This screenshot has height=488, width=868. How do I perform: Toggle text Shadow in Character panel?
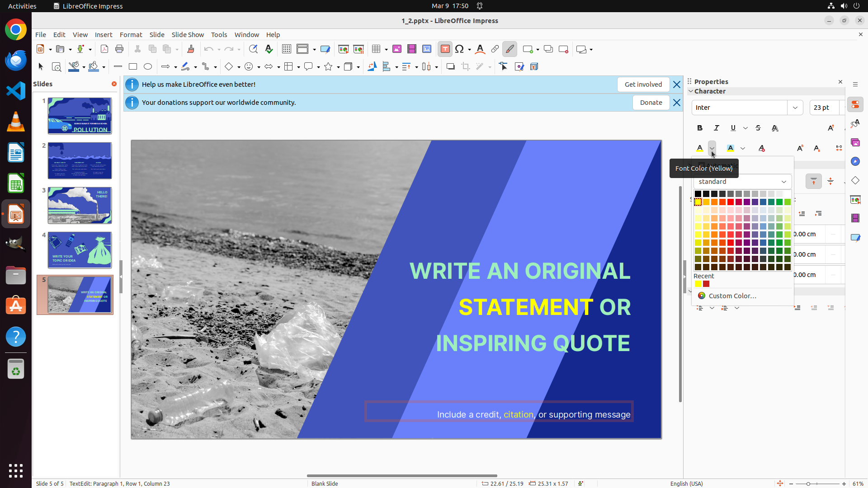coord(775,128)
